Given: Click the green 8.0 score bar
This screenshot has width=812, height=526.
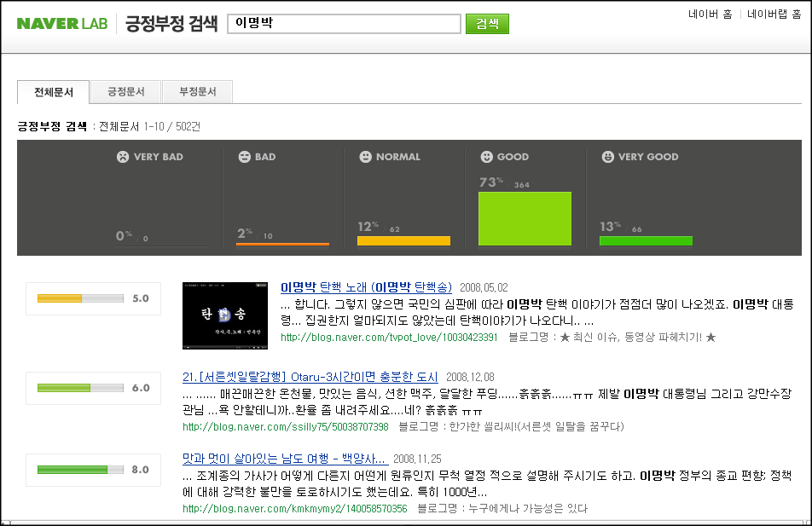Looking at the screenshot, I should pos(80,470).
